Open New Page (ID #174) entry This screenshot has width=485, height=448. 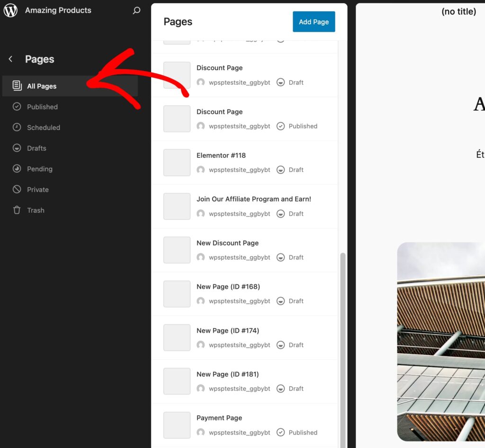228,330
